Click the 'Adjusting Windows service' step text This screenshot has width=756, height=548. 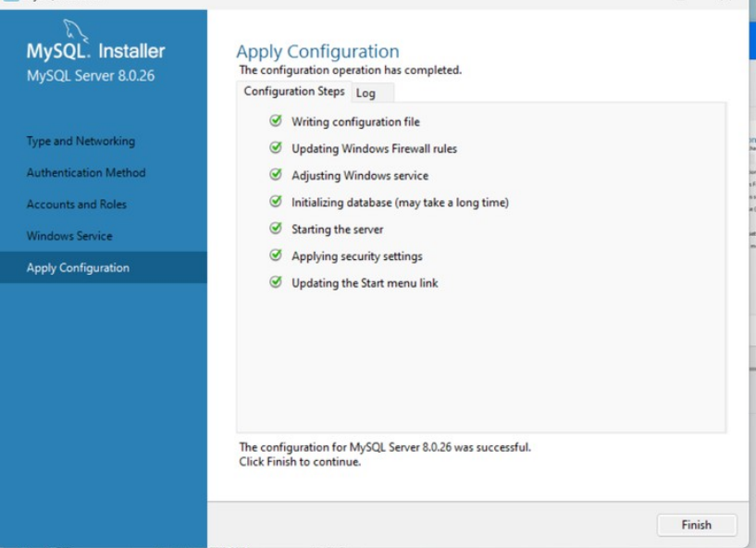[360, 176]
